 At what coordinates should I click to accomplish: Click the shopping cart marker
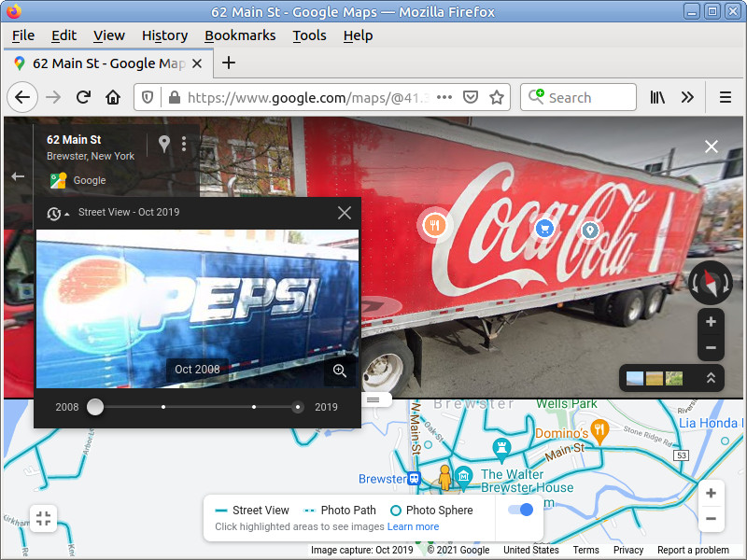pos(544,229)
